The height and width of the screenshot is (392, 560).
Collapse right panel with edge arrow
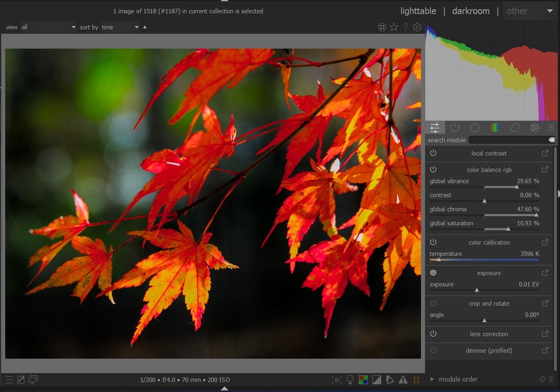point(559,194)
